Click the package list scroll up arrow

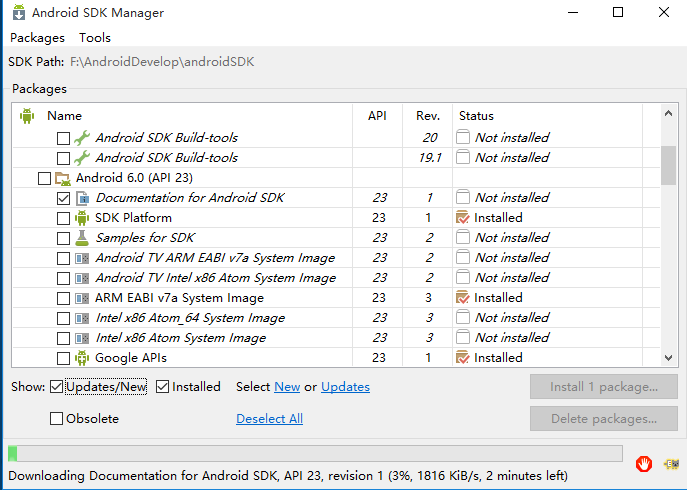click(x=668, y=114)
